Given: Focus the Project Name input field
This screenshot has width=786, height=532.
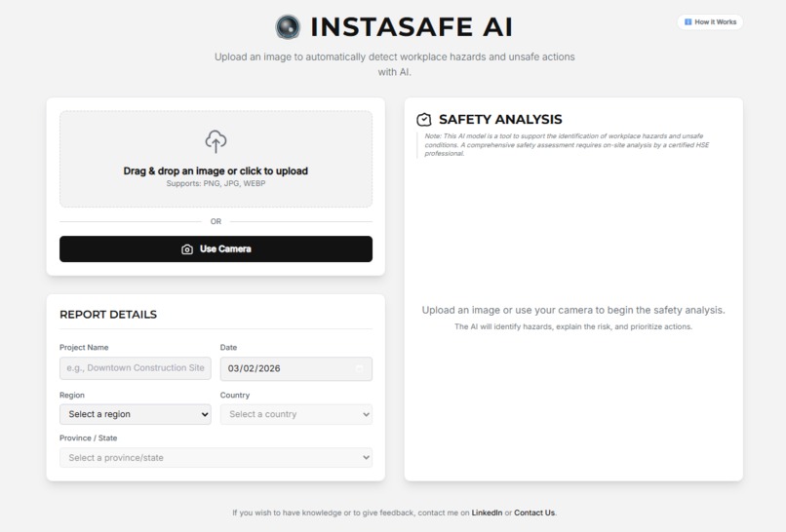Looking at the screenshot, I should pyautogui.click(x=136, y=368).
